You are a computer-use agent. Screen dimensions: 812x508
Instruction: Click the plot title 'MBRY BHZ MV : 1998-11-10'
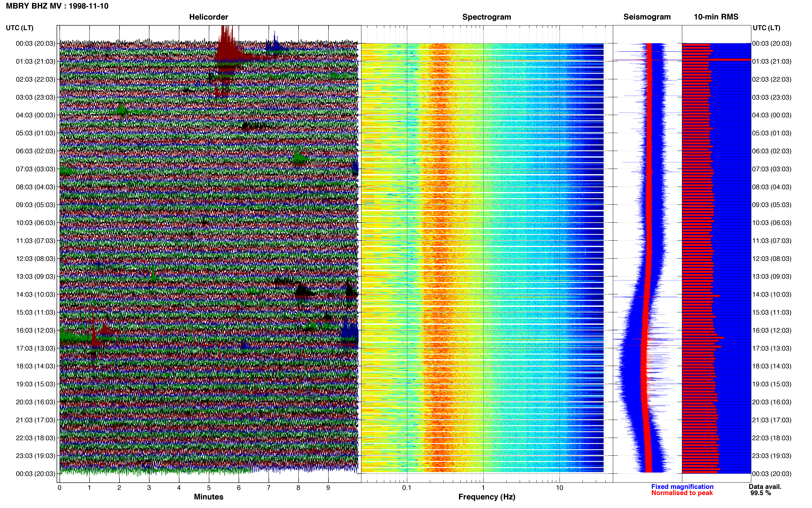(x=57, y=6)
